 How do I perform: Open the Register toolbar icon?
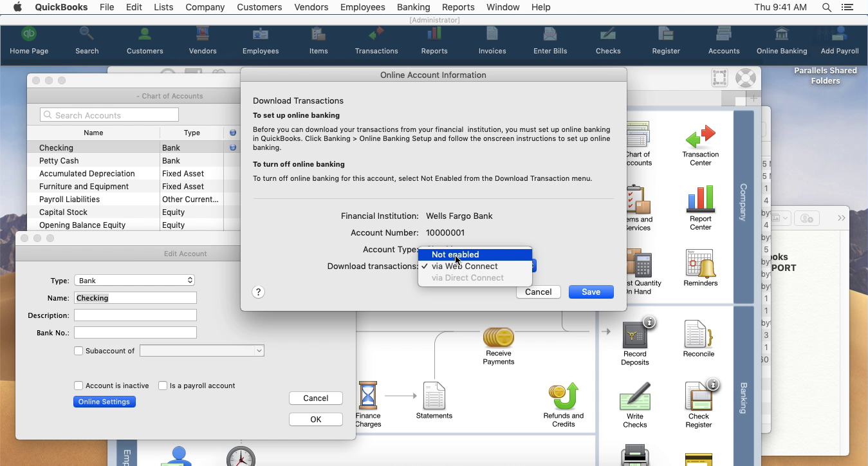(666, 41)
